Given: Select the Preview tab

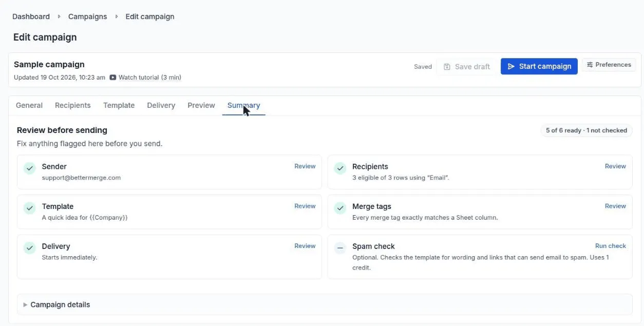Looking at the screenshot, I should click(x=201, y=105).
